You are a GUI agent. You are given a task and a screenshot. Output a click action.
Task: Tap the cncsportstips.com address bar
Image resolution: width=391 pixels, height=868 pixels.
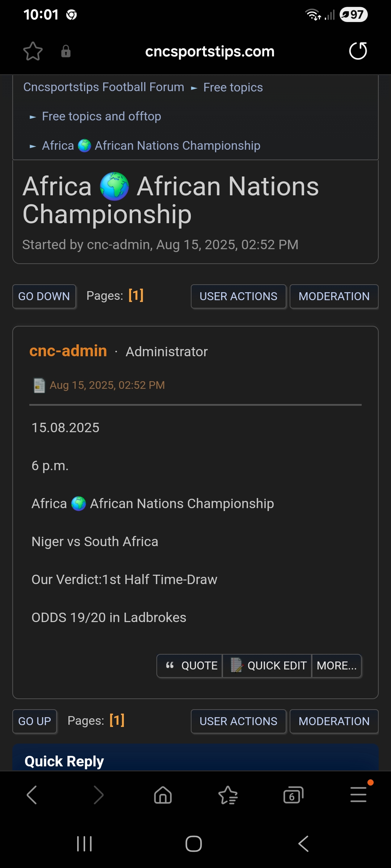(210, 51)
